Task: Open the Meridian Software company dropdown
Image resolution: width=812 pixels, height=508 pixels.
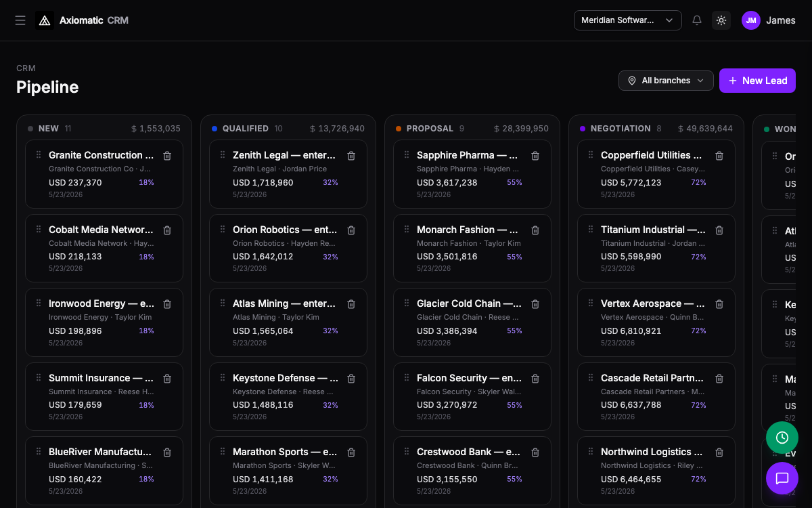Action: 627,20
